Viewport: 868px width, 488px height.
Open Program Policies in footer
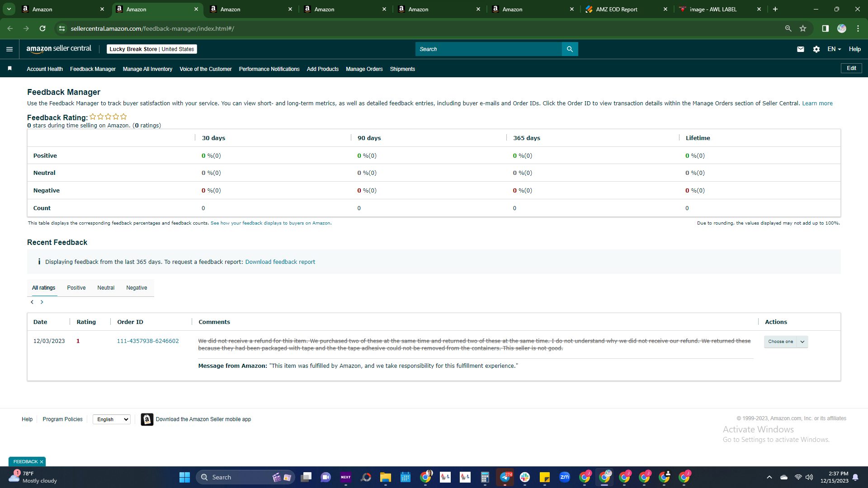pos(63,419)
